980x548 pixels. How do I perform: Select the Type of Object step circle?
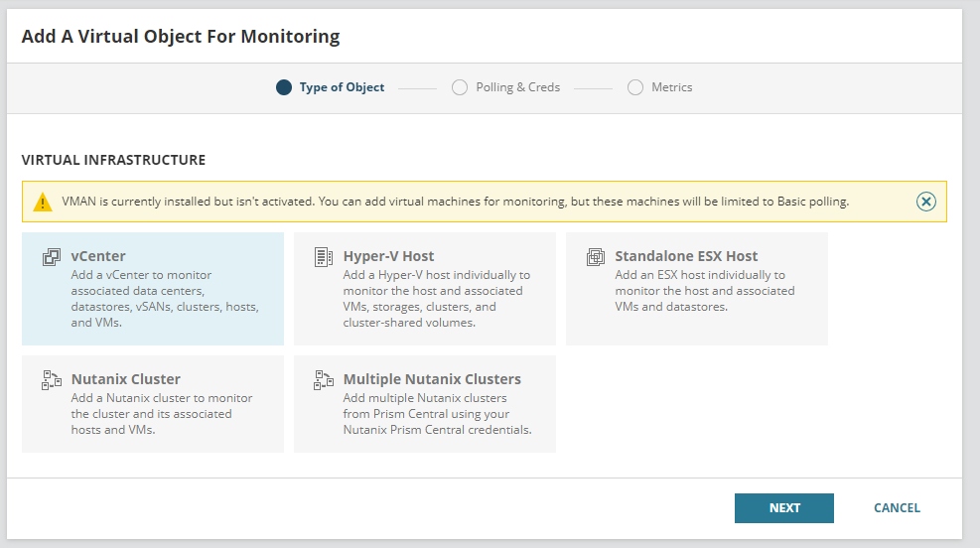click(x=284, y=87)
